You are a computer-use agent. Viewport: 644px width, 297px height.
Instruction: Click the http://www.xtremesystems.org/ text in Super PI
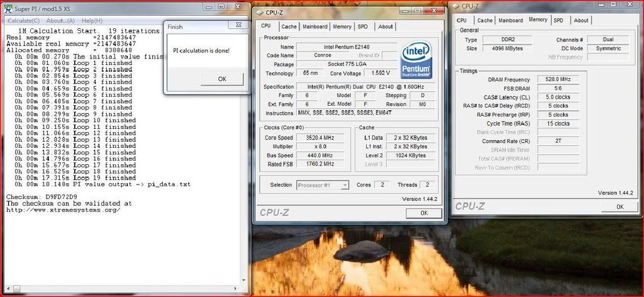[x=64, y=210]
